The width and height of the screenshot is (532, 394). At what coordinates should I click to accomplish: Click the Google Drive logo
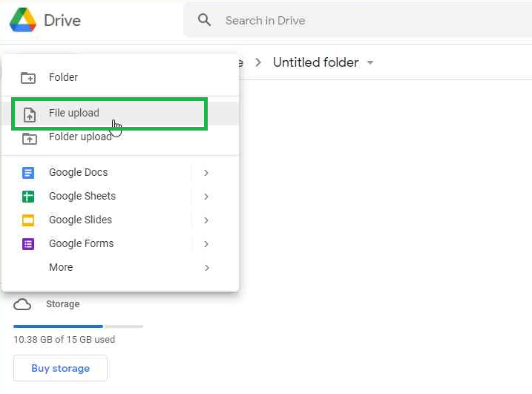point(23,20)
